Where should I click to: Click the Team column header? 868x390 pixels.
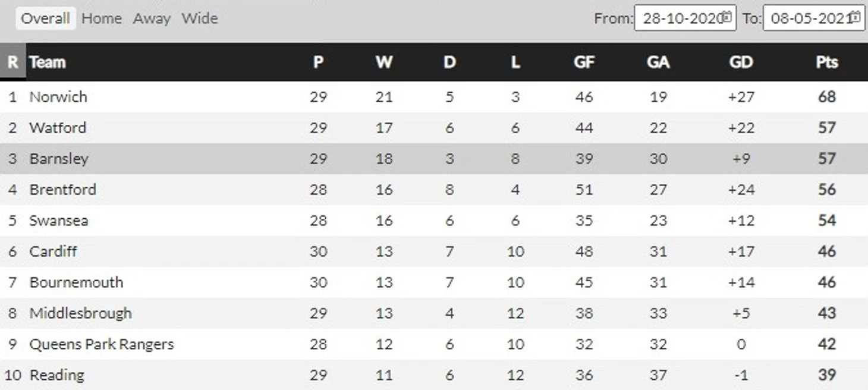[x=48, y=62]
